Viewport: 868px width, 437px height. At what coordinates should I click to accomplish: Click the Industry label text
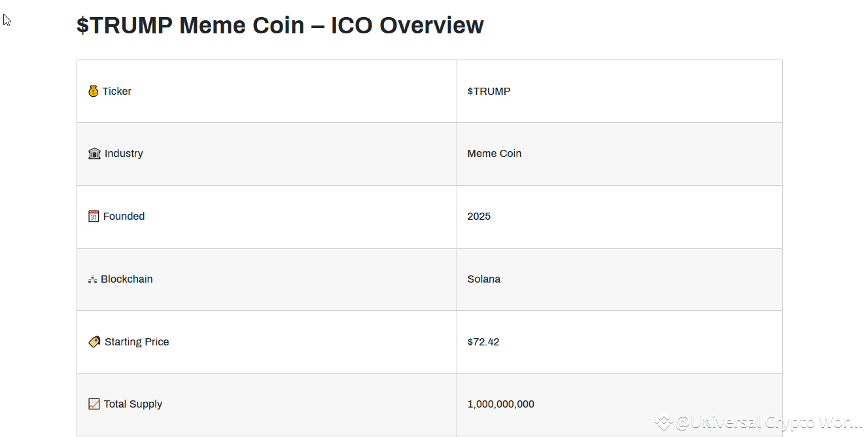[124, 154]
